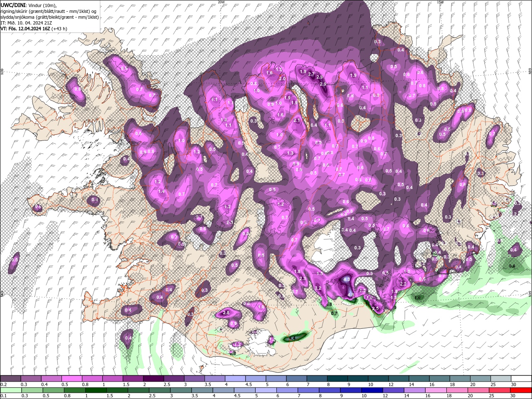This screenshot has height=399, width=532.
Task: Pick top-row swatch between 0.8 and 1
Action: click(92, 379)
